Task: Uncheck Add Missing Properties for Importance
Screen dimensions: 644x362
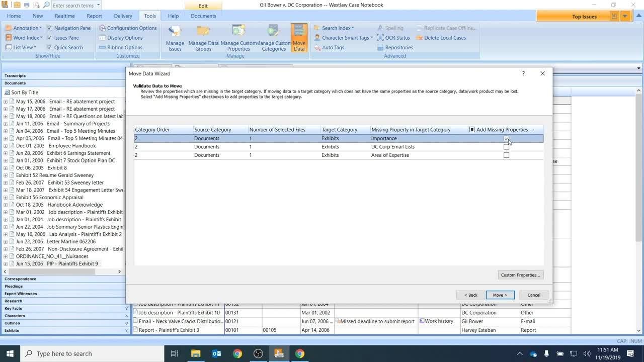Action: point(506,138)
